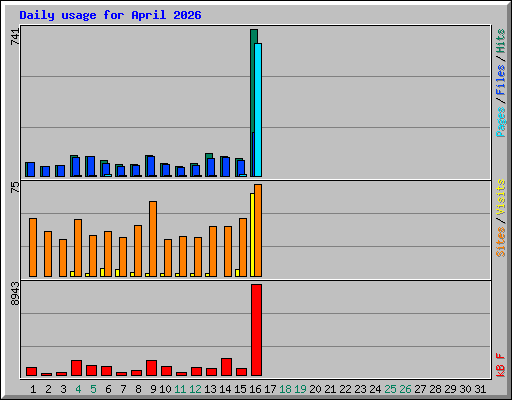The height and width of the screenshot is (400, 512).
Task: Click the orange Sites bar for day 16
Action: [258, 230]
